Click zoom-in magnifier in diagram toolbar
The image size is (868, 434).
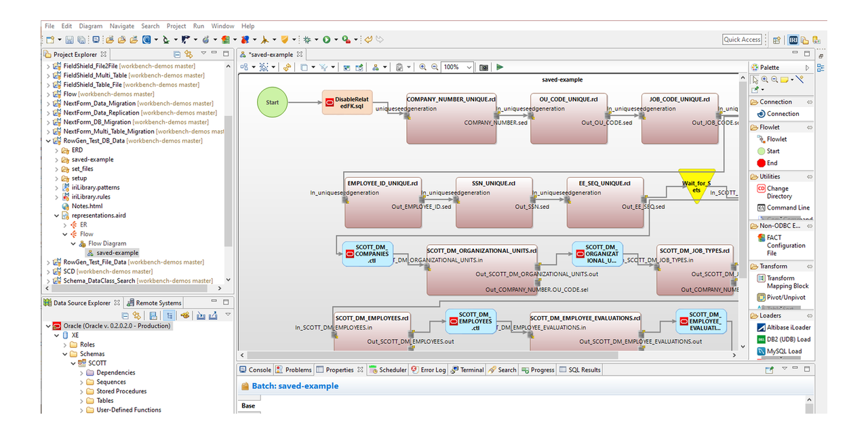tap(422, 67)
